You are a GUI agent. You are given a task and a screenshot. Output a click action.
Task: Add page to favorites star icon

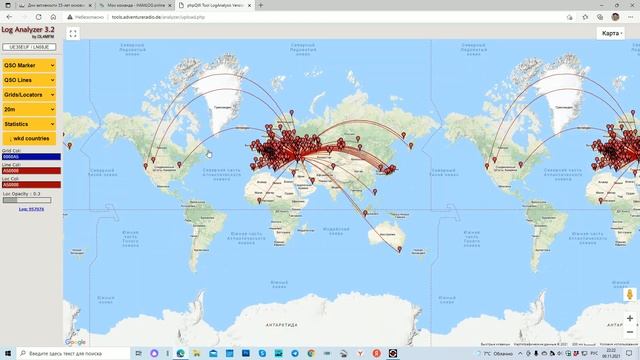click(585, 17)
